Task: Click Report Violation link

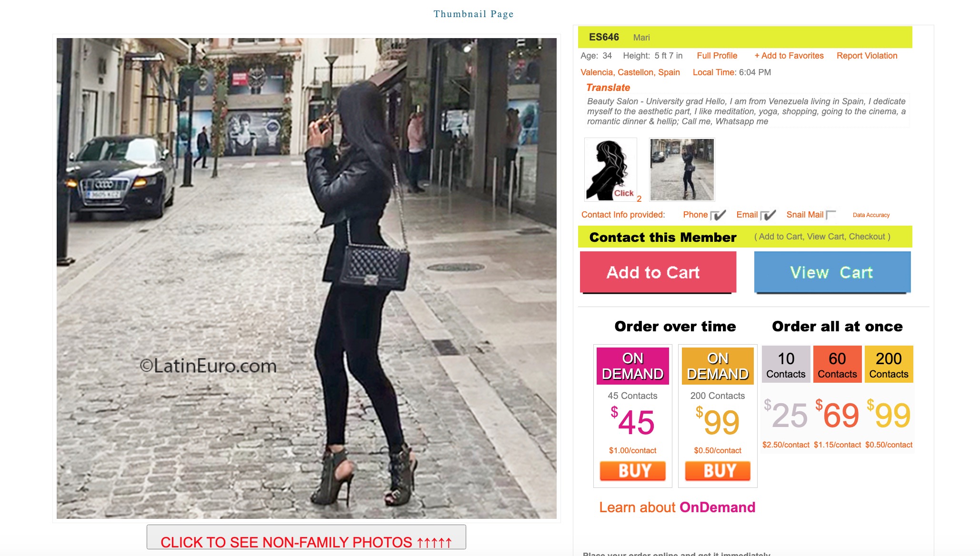Action: (867, 56)
